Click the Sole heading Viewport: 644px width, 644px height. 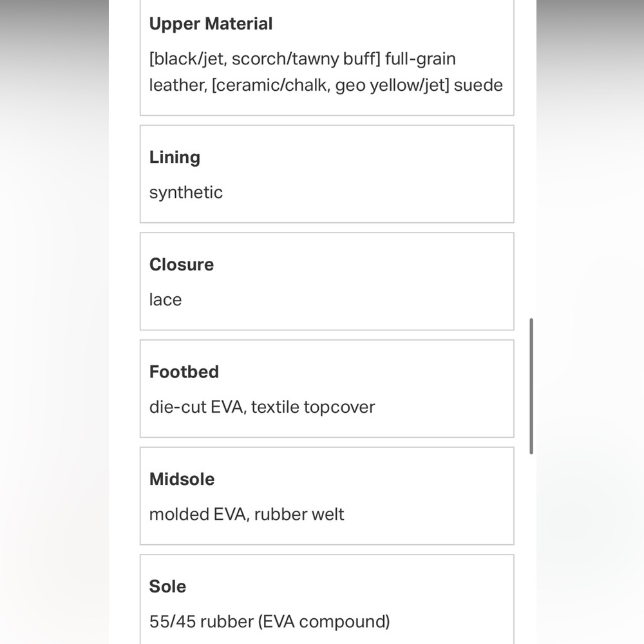167,587
